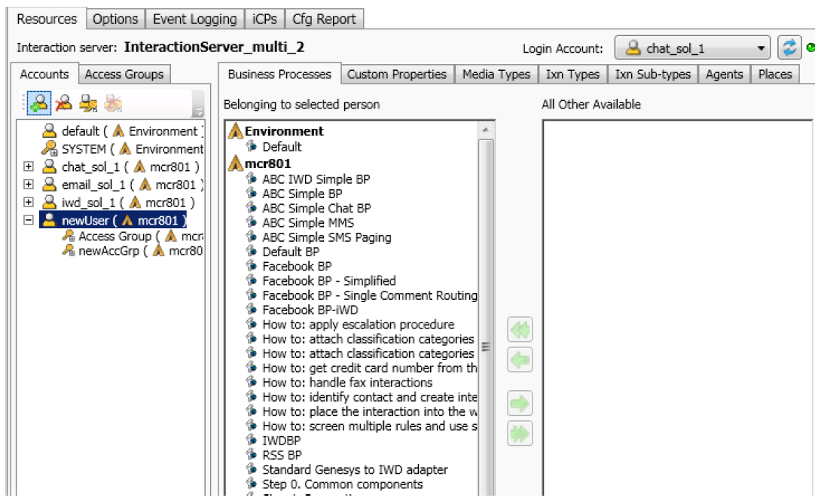Open the Media Types tab
Screen dimensions: 824x504
pos(496,74)
